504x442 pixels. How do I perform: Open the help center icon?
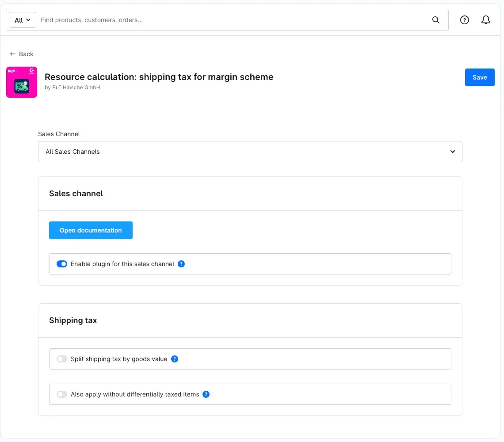pos(464,20)
